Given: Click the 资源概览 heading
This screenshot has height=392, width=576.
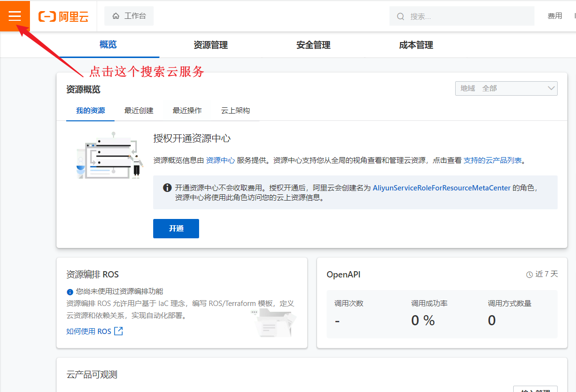Looking at the screenshot, I should pyautogui.click(x=83, y=89).
